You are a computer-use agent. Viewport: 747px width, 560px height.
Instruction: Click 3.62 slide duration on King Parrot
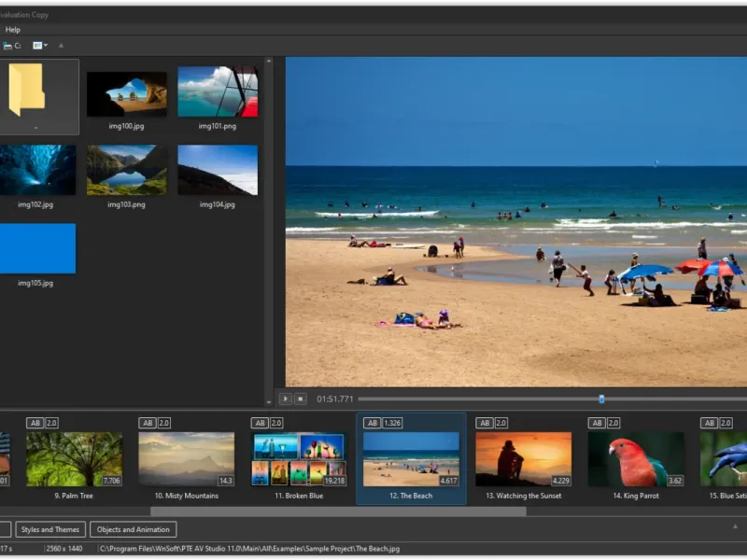(x=675, y=481)
